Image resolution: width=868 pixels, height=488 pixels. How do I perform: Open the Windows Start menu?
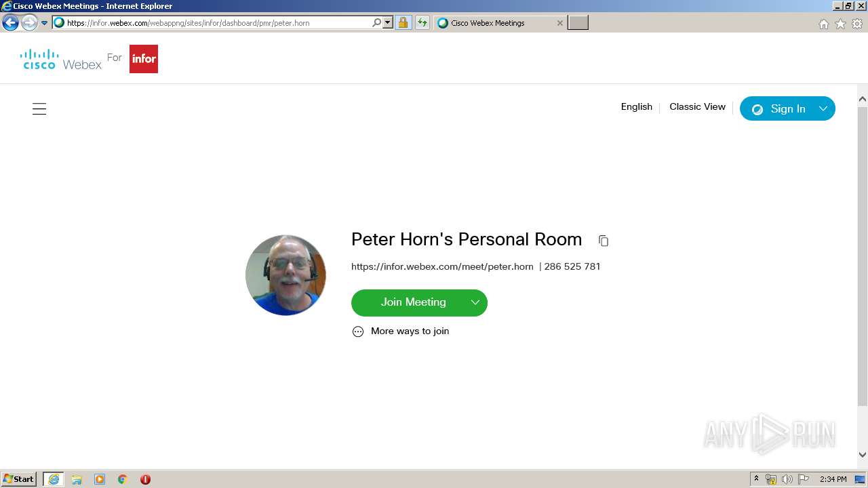pos(19,479)
